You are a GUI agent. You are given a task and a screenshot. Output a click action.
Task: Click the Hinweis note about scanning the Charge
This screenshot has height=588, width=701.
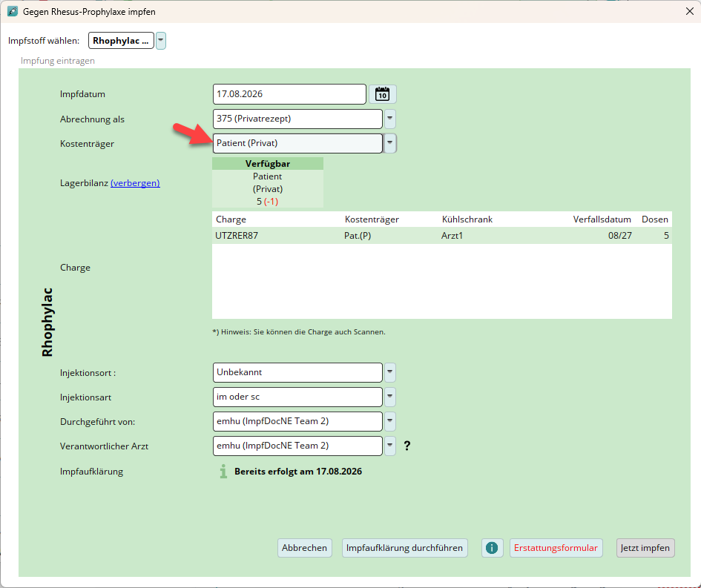(299, 332)
